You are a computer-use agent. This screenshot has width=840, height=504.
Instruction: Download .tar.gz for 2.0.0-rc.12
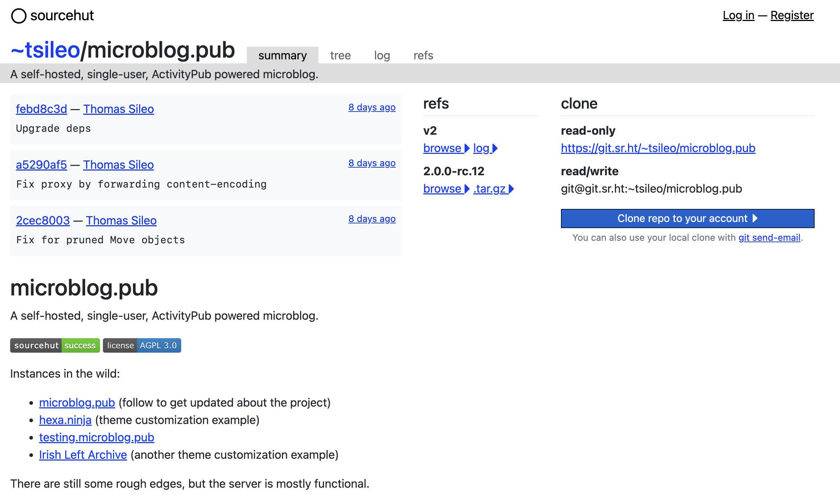coord(494,189)
